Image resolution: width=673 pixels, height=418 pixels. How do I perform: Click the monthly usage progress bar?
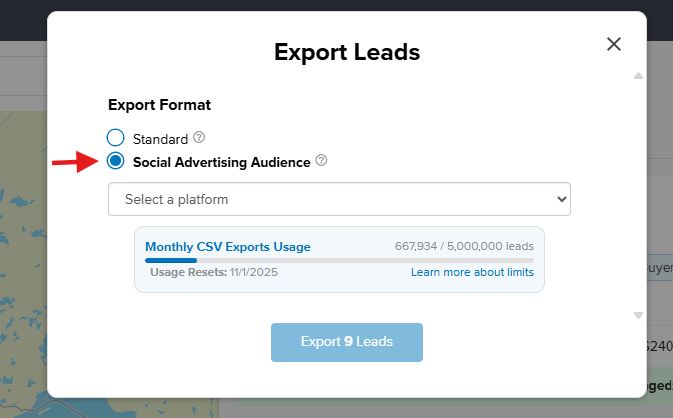click(339, 260)
